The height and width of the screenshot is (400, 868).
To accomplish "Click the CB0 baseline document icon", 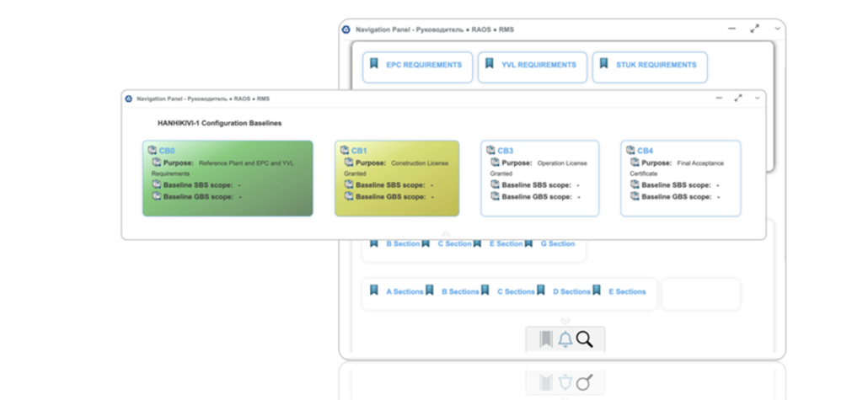I will (153, 151).
